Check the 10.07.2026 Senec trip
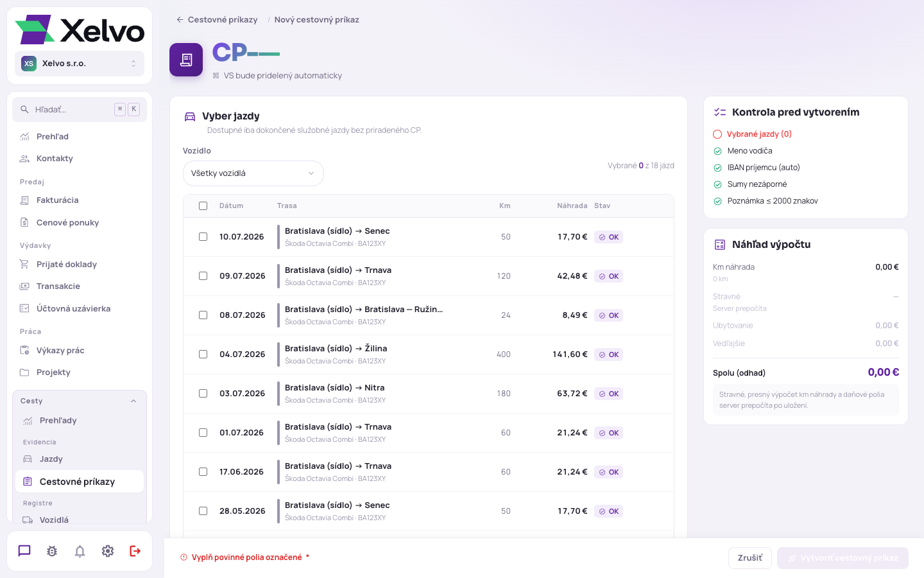The image size is (924, 578). pyautogui.click(x=203, y=237)
